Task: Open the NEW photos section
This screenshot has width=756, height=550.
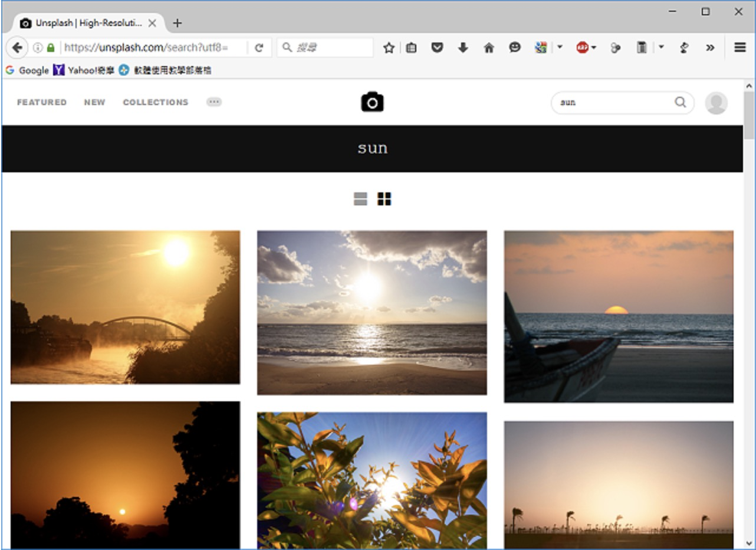Action: [x=94, y=102]
